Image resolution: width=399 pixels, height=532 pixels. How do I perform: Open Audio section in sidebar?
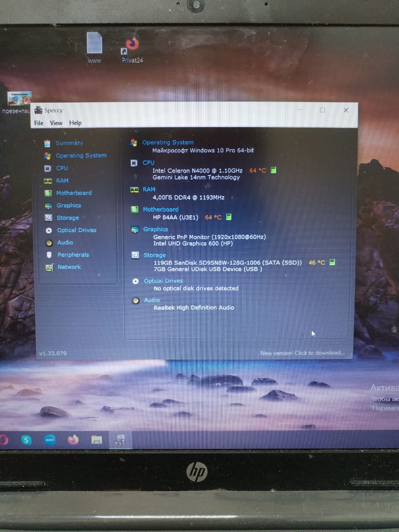65,242
